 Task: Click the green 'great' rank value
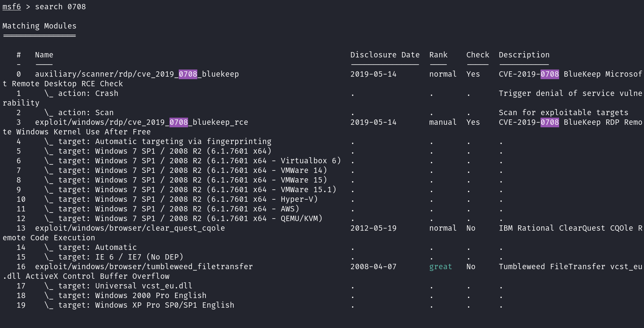440,267
